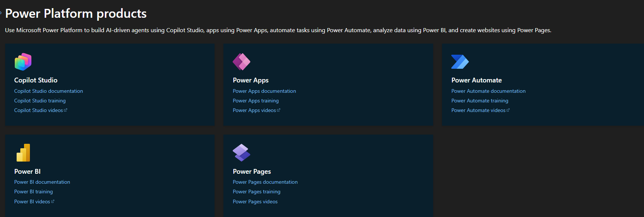The height and width of the screenshot is (217, 644).
Task: Open Power Pages training link
Action: (256, 191)
